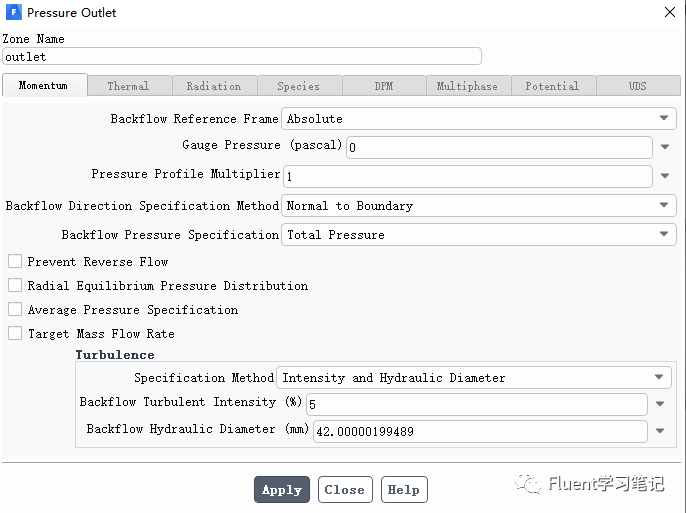The image size is (686, 513).
Task: Switch to the Species tab
Action: point(298,86)
